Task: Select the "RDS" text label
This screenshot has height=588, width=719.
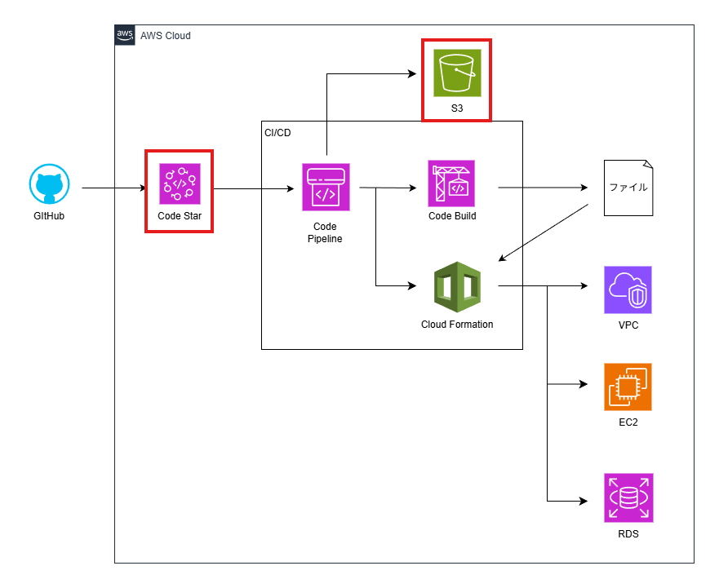Action: click(628, 535)
